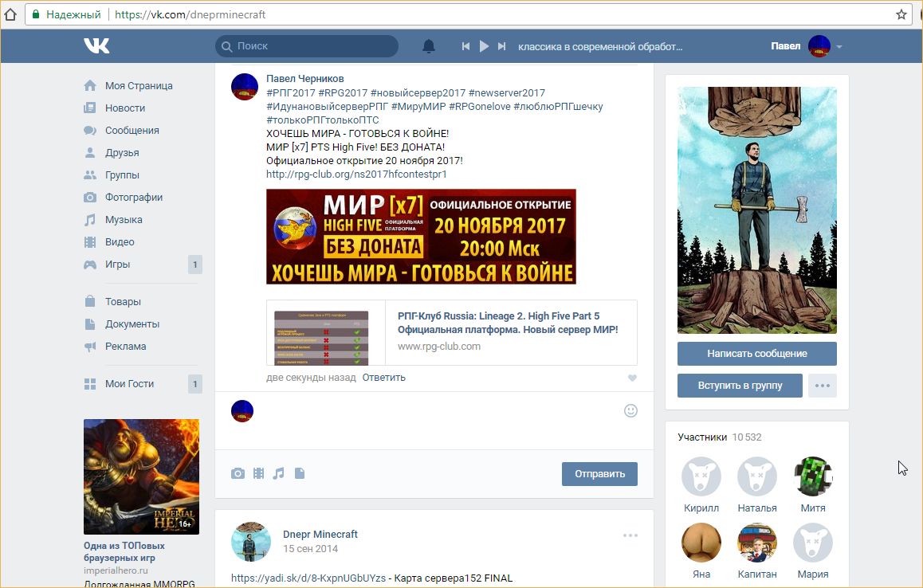Like the comment with heart icon
This screenshot has height=588, width=923.
[x=632, y=378]
